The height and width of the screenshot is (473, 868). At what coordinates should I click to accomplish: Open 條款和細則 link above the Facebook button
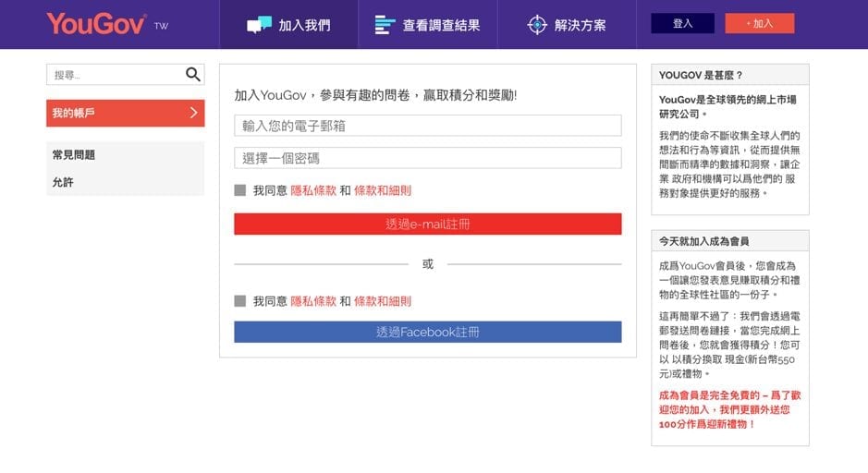click(x=383, y=301)
